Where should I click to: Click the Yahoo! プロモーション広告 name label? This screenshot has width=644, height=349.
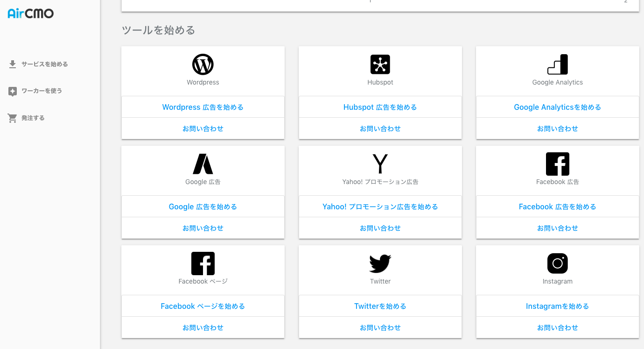click(380, 182)
